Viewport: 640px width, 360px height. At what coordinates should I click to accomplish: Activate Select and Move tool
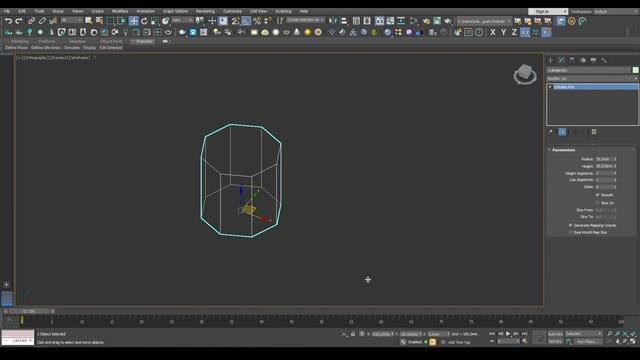click(x=133, y=21)
